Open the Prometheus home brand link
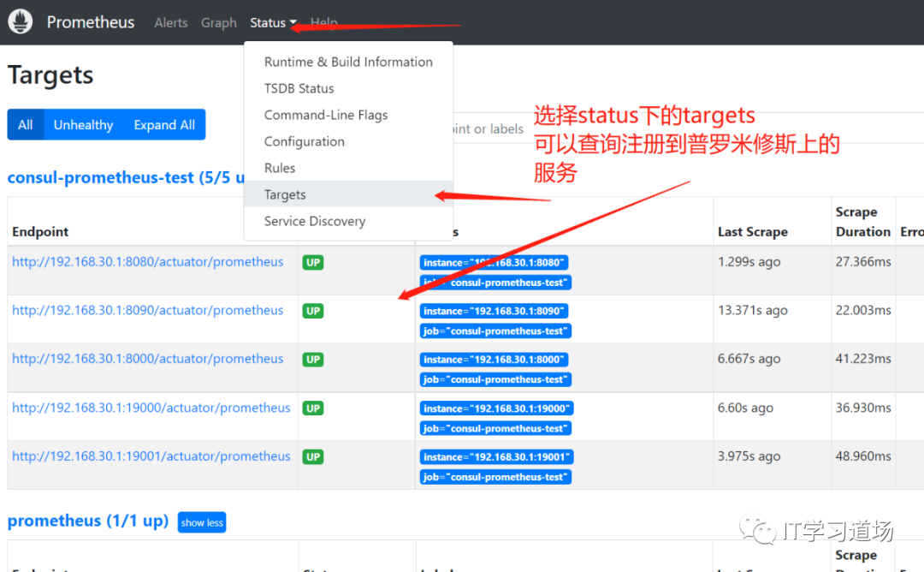924x572 pixels. [x=90, y=22]
